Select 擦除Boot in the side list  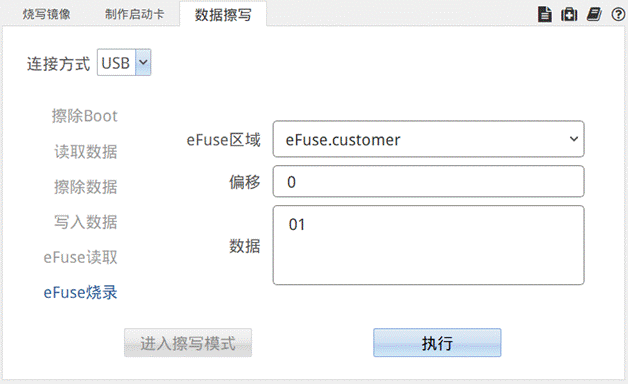pyautogui.click(x=85, y=116)
